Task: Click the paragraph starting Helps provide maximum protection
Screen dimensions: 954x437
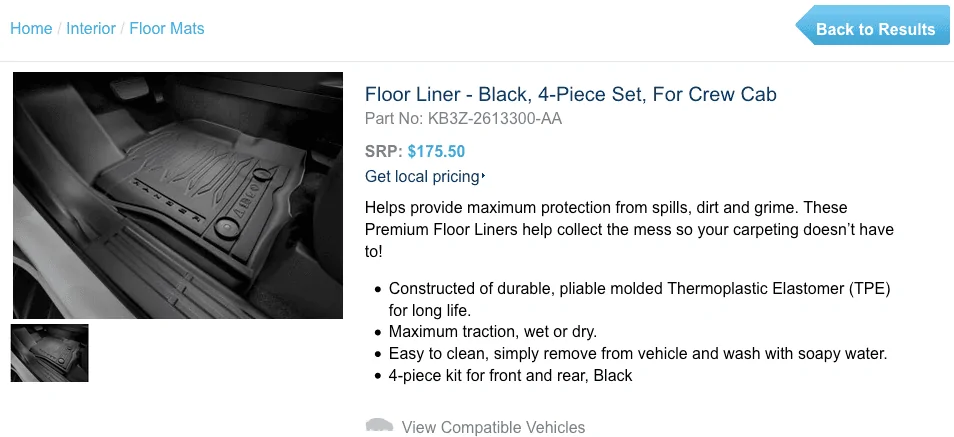Action: click(629, 229)
